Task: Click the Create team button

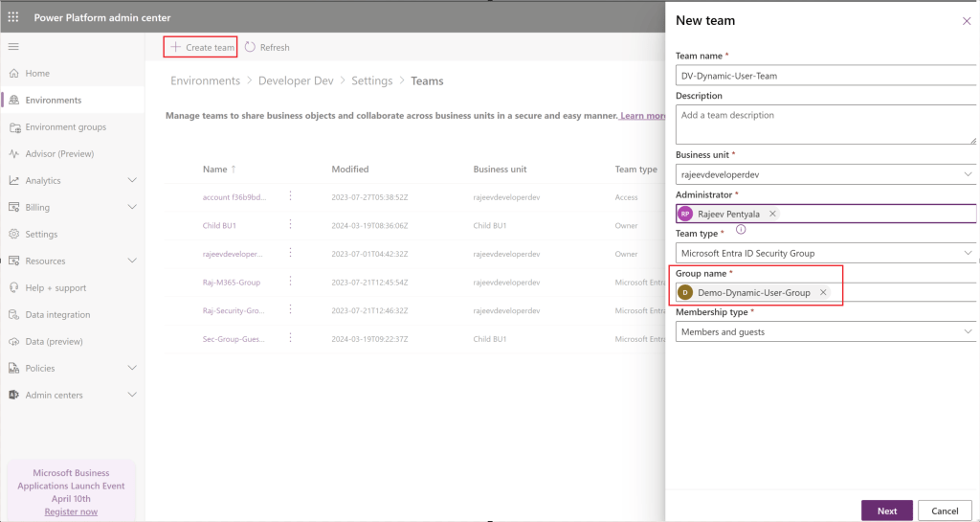Action: [202, 47]
